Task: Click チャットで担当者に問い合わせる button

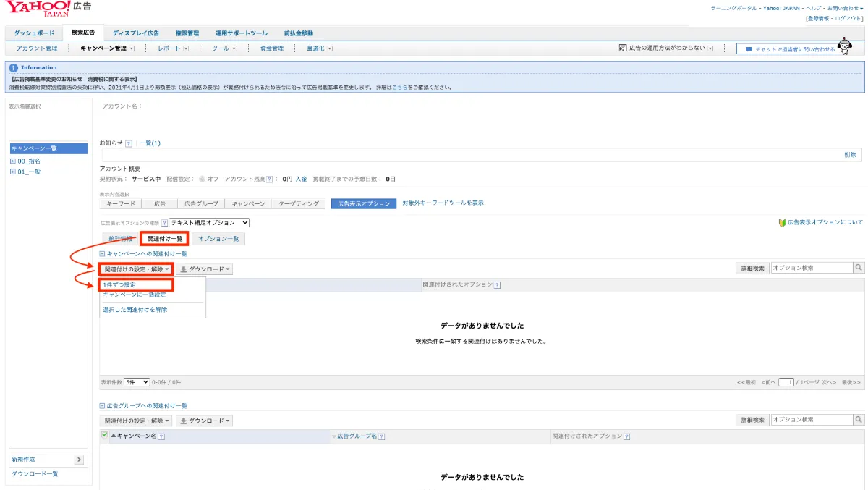Action: tap(789, 49)
